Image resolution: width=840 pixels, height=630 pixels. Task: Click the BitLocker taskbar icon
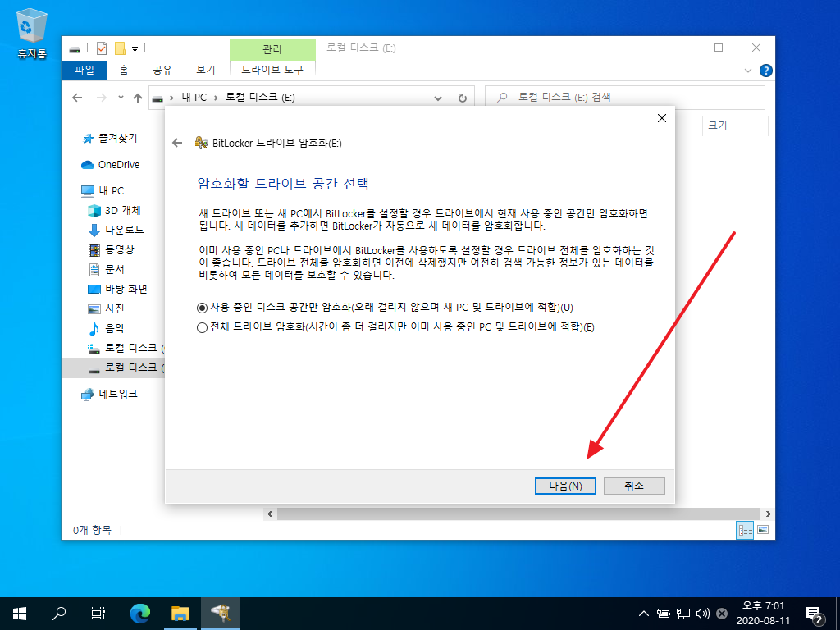pos(220,614)
